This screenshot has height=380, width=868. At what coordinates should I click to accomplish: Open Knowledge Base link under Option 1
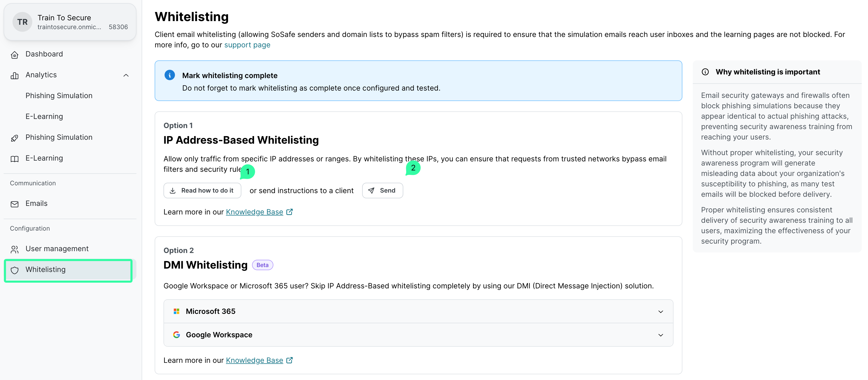click(x=254, y=212)
